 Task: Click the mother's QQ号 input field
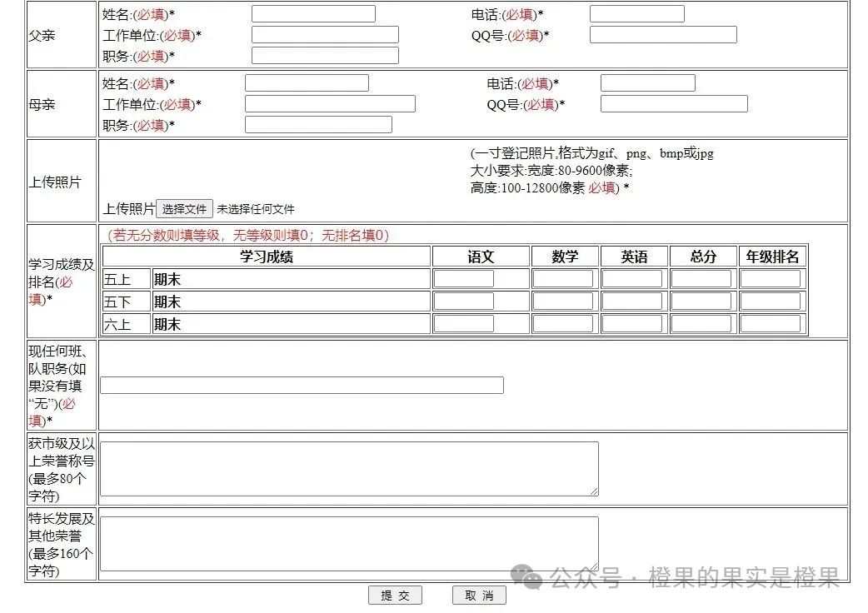(674, 104)
